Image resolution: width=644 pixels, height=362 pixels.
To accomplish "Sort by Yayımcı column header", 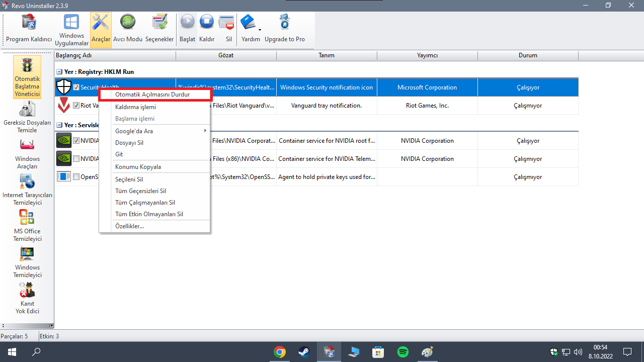I will coord(427,55).
